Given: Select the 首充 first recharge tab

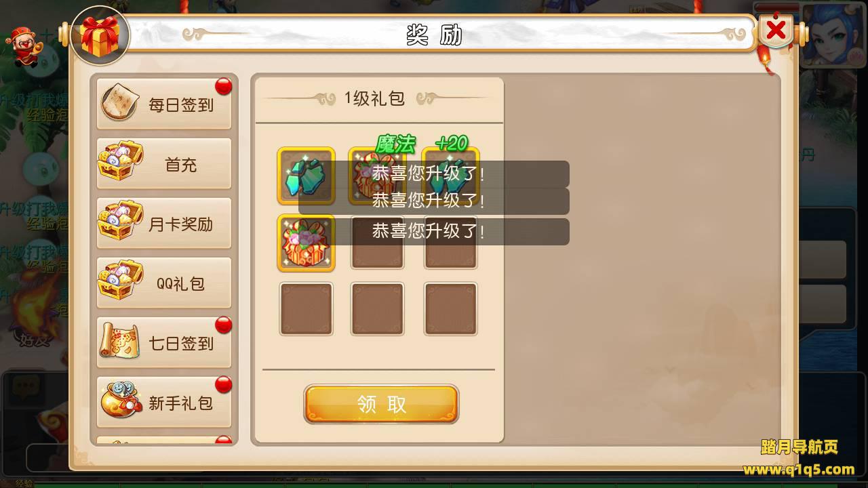Looking at the screenshot, I should click(164, 164).
